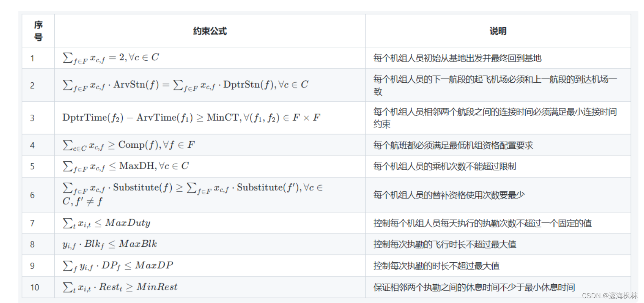Click description about 每天执行的执勤次数

[x=482, y=223]
